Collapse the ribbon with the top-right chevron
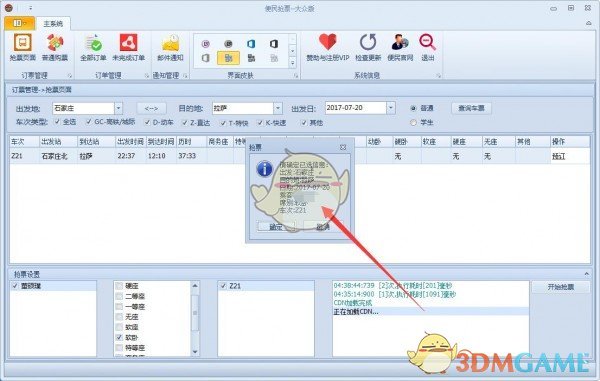Viewport: 600px width, 381px height. point(589,23)
